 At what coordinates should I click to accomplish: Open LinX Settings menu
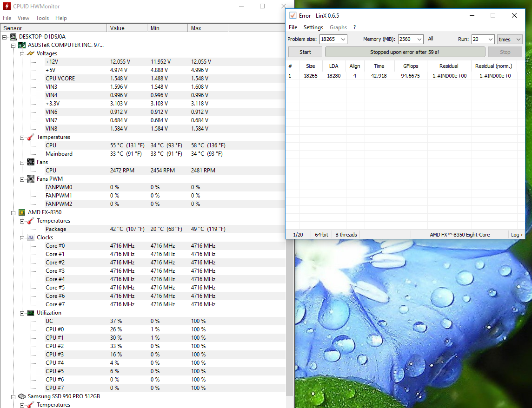tap(313, 27)
